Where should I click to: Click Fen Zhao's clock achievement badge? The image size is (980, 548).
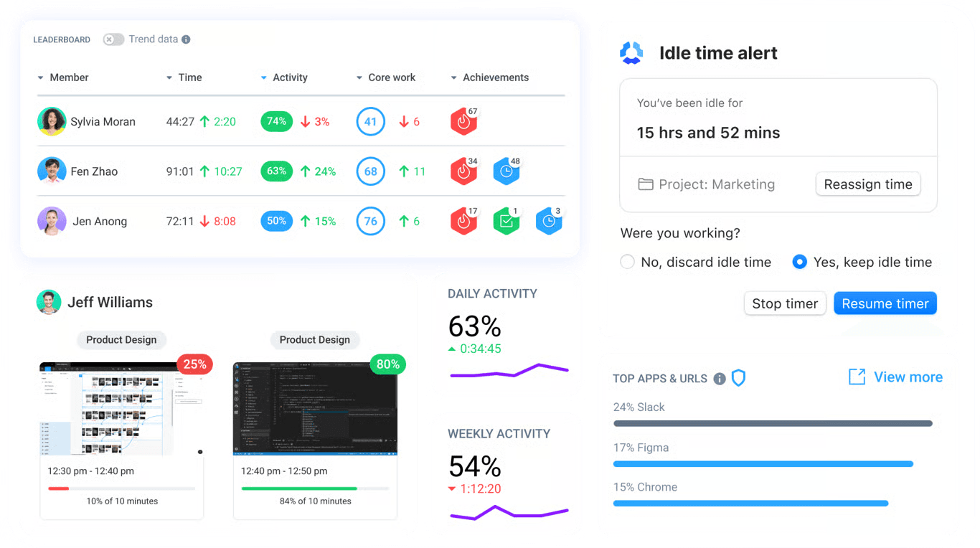(507, 171)
